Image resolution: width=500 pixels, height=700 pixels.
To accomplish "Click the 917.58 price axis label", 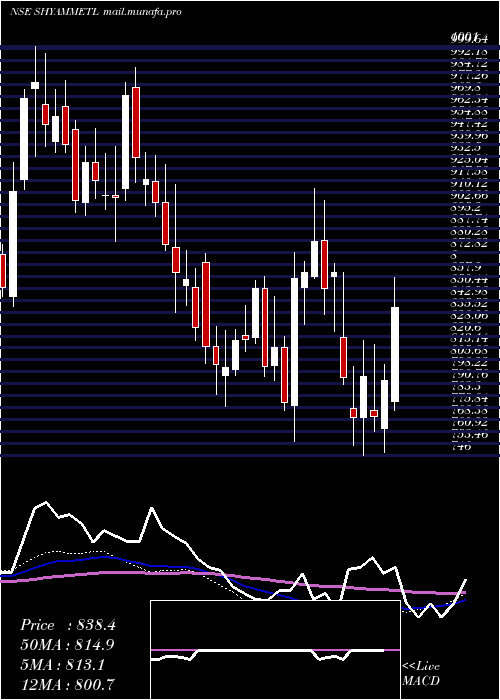I will coord(468,172).
